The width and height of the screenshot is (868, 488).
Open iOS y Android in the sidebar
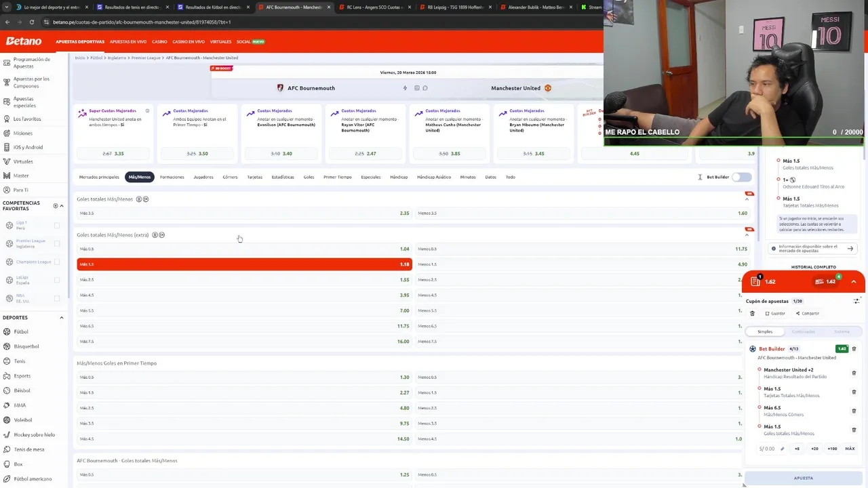point(28,147)
